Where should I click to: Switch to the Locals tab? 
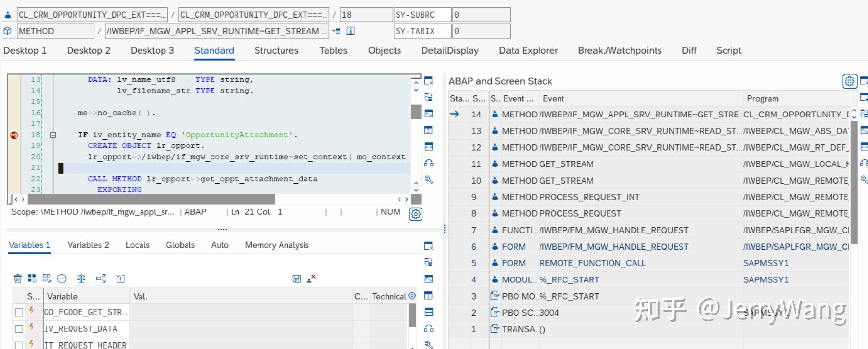tap(138, 245)
